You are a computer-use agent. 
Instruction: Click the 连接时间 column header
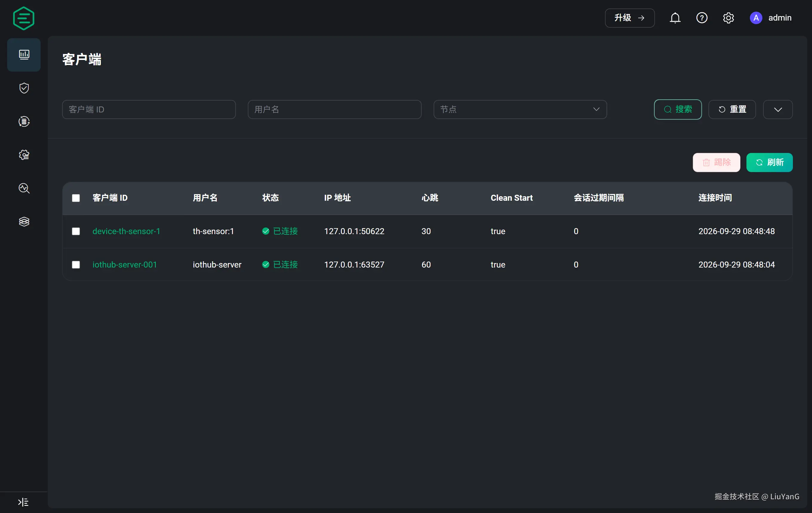click(x=715, y=198)
